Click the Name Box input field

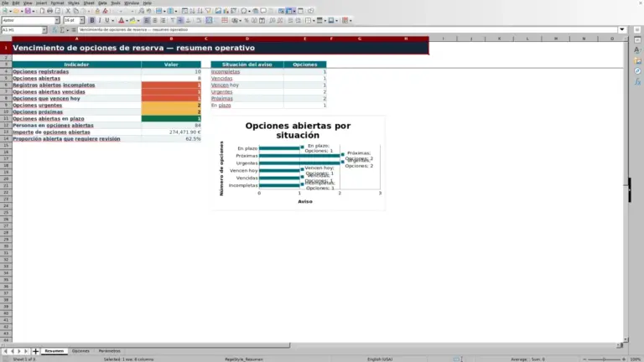point(21,30)
